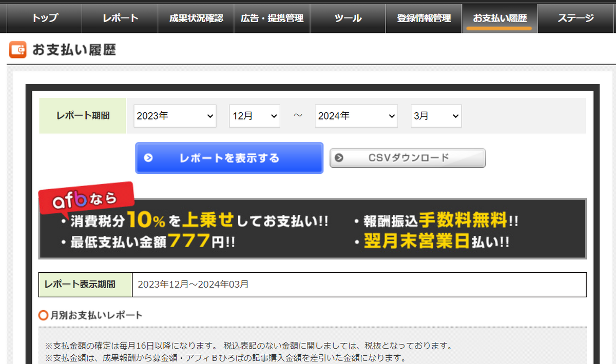Screen dimensions: 616x364
Task: Click the arrow icon inside CSVダウンロード button
Action: point(340,158)
